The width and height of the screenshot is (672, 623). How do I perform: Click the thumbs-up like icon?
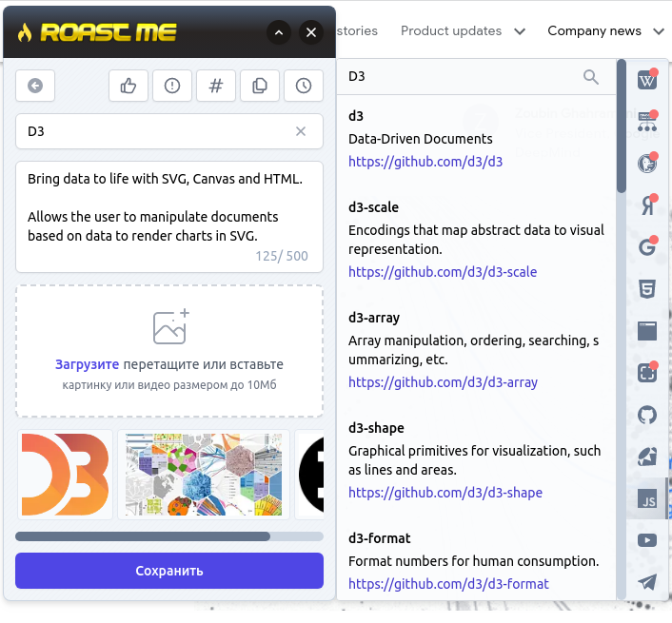(128, 86)
